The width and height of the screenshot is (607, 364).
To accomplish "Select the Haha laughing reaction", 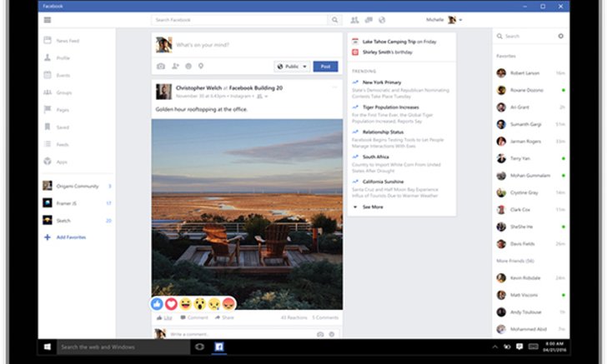I will [186, 304].
